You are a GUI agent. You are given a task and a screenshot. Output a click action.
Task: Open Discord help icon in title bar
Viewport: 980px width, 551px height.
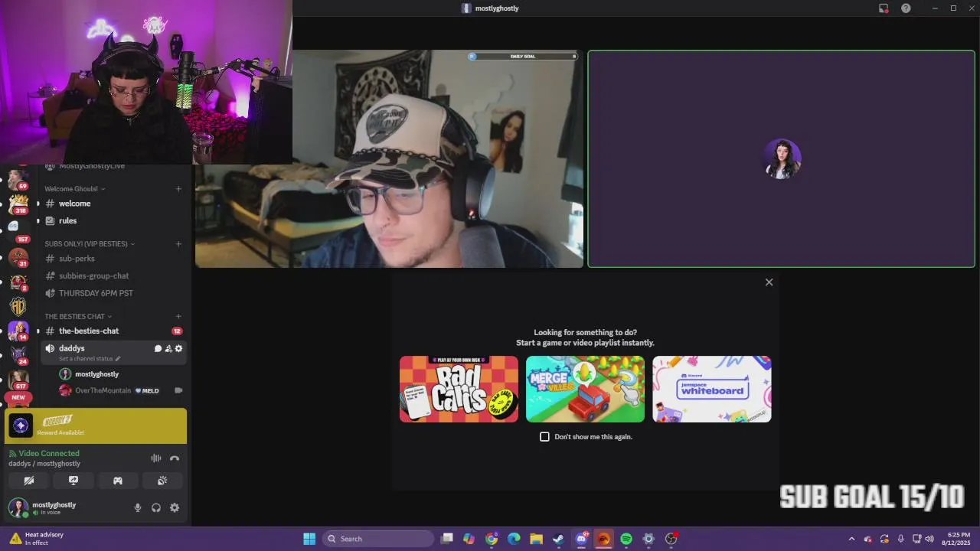point(906,8)
